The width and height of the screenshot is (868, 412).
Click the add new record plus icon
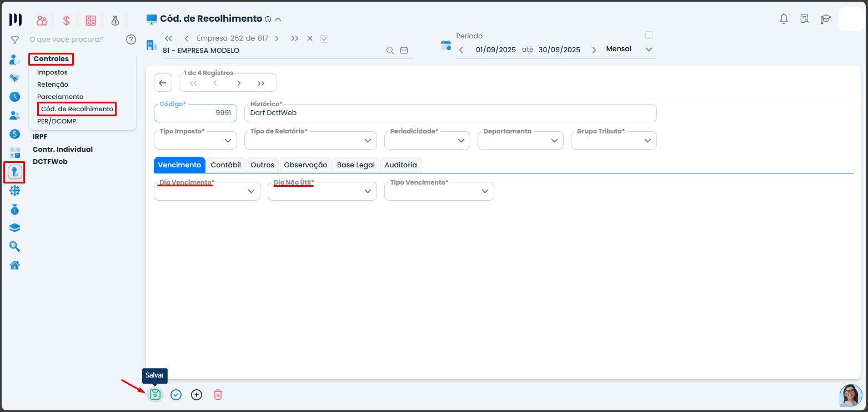(197, 395)
